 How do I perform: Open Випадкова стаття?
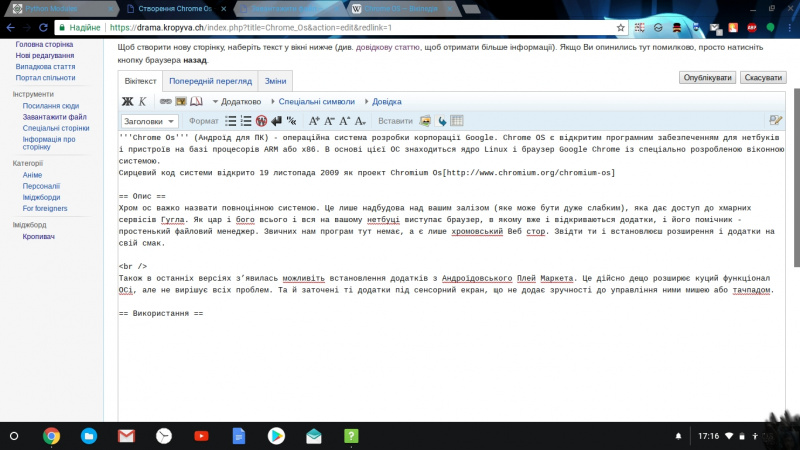tap(45, 67)
